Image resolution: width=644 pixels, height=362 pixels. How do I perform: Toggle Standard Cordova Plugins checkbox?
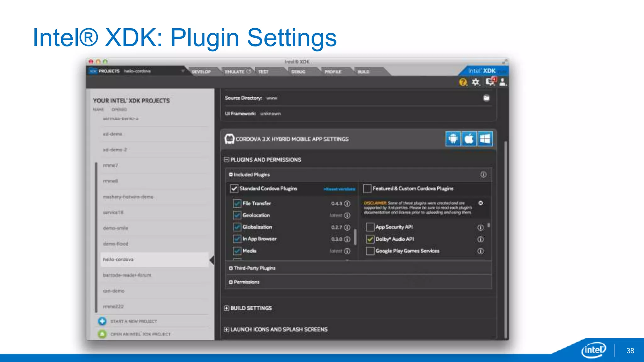click(x=234, y=189)
